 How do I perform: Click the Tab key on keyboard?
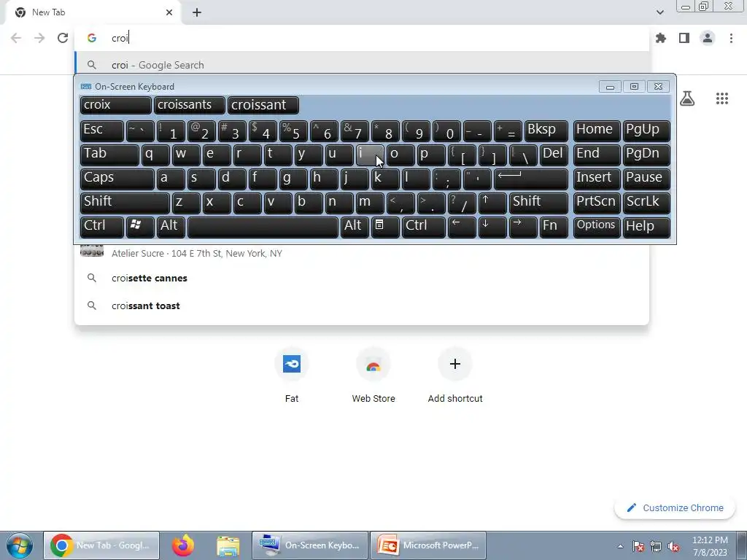109,155
